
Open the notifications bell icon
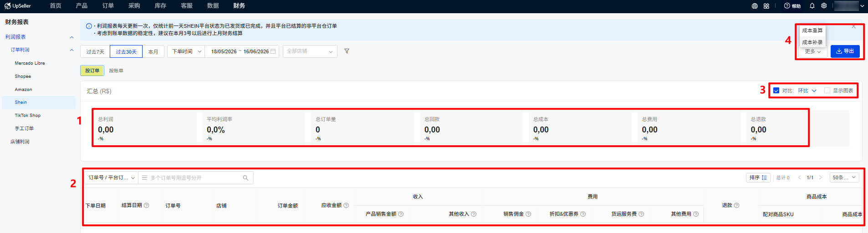pyautogui.click(x=812, y=6)
